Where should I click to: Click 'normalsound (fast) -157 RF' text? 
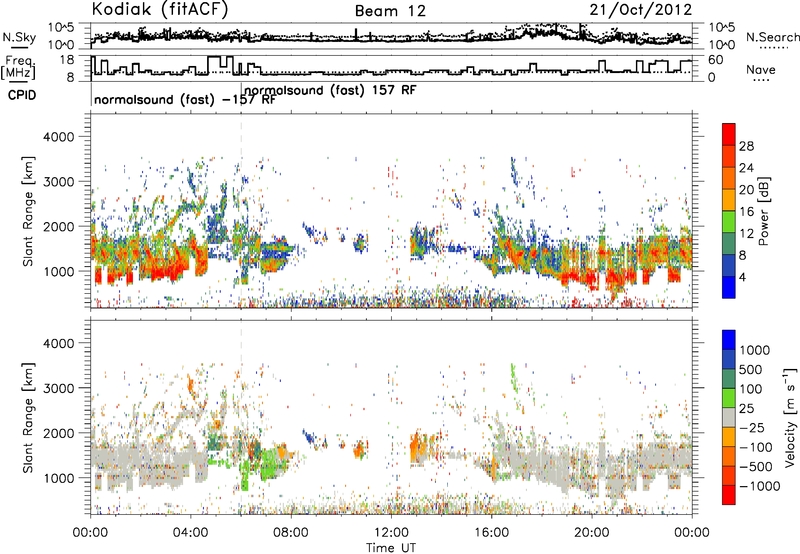point(185,99)
